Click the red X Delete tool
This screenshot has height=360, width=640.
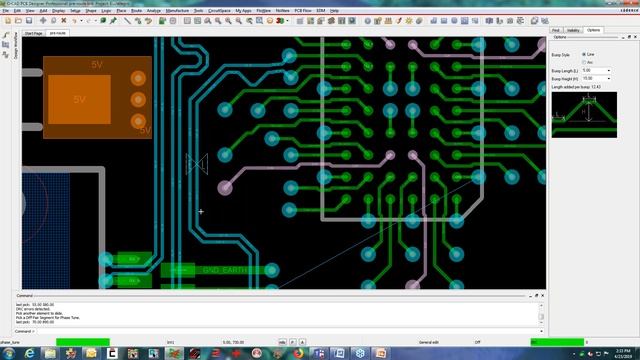64,20
